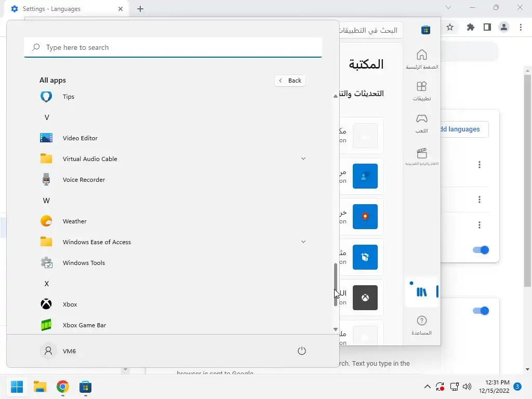Open the sync status tray icon
Screen dimensions: 532x399
coord(440,387)
